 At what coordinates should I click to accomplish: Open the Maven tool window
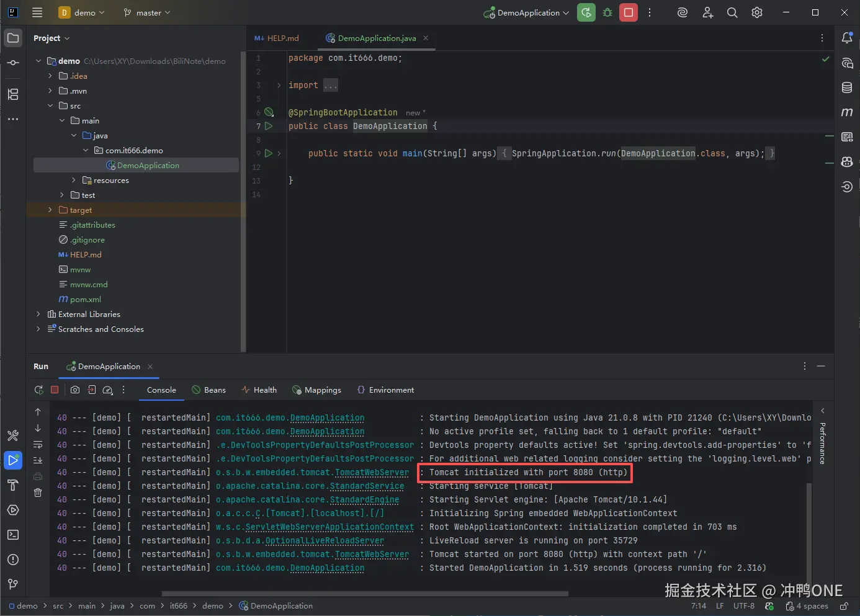point(847,112)
